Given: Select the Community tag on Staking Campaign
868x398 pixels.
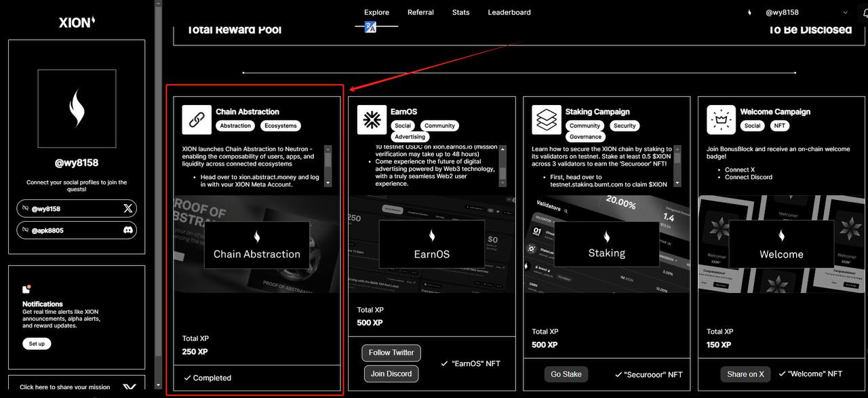Looking at the screenshot, I should pos(585,125).
